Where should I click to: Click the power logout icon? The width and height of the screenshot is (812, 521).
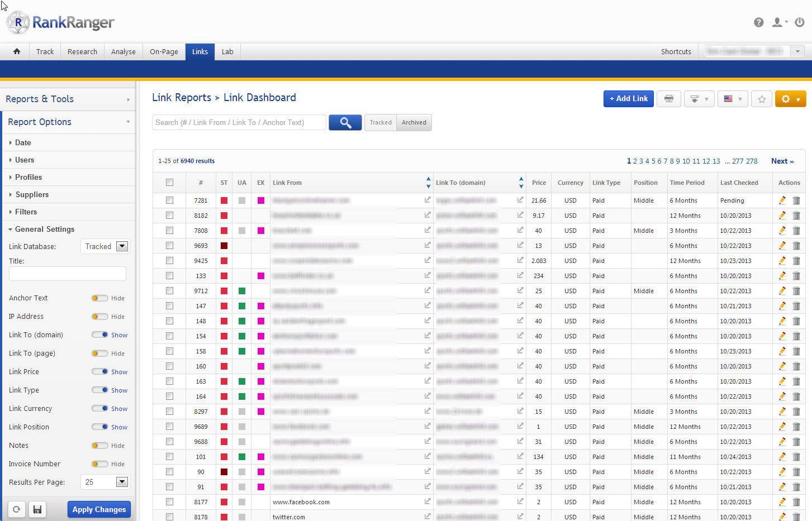tap(800, 22)
